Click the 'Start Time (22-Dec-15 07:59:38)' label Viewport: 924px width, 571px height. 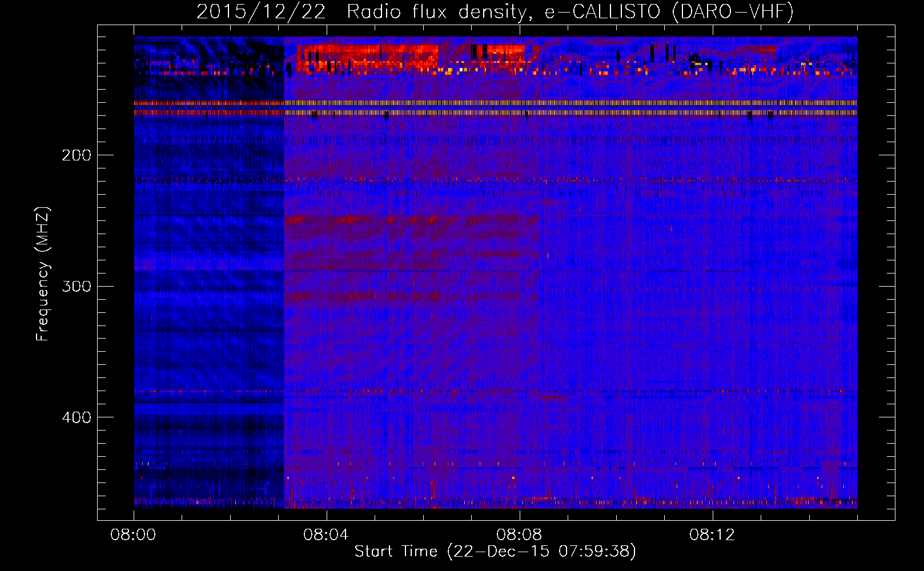(495, 552)
